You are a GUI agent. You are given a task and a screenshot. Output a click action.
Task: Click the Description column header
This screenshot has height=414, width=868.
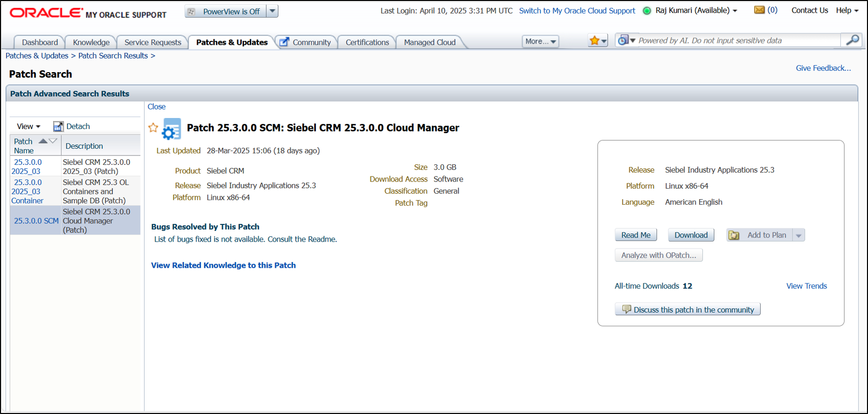pos(101,146)
